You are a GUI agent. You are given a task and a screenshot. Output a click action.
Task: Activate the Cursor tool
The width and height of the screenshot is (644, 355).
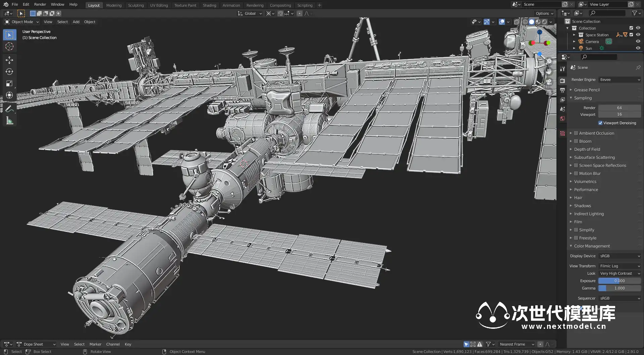point(9,47)
